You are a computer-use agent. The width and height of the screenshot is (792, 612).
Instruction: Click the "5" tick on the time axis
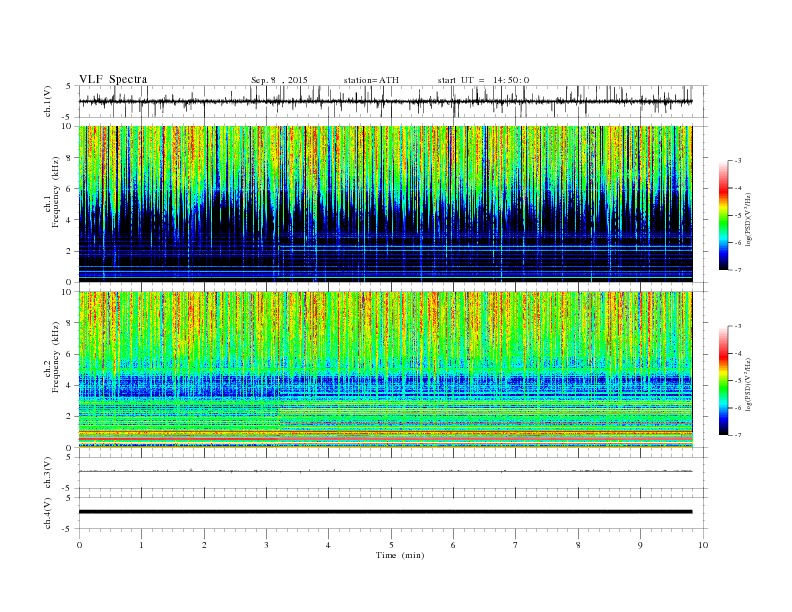click(391, 545)
